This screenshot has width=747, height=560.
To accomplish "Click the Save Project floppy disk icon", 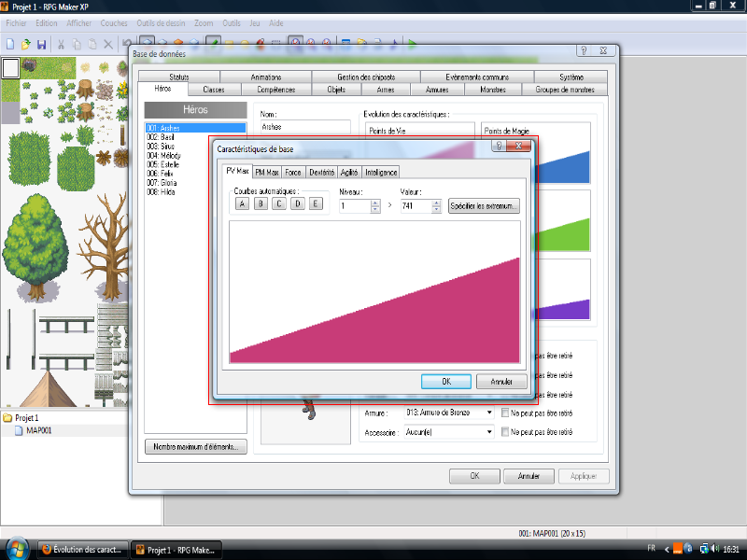I will [x=41, y=43].
